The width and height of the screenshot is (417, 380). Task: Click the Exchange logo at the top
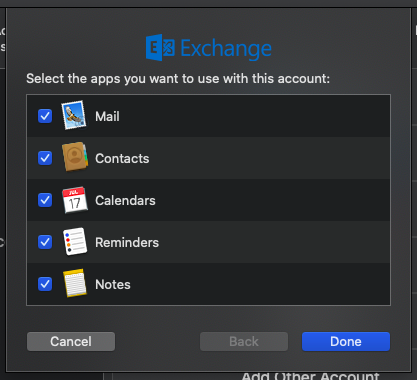click(209, 48)
